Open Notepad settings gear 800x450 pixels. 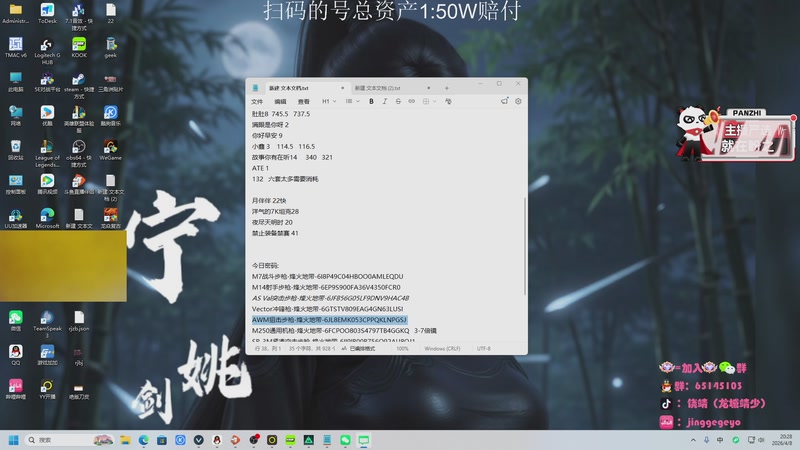coord(518,101)
